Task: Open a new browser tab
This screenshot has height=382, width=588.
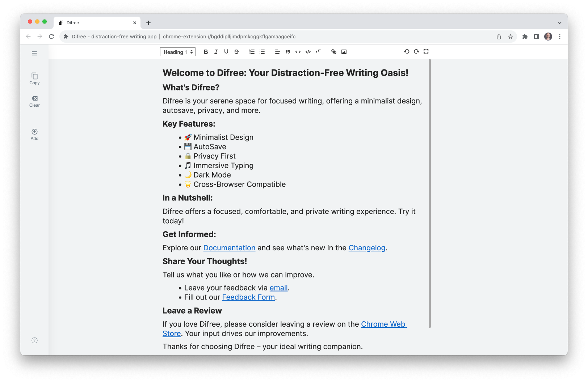Action: [x=148, y=23]
